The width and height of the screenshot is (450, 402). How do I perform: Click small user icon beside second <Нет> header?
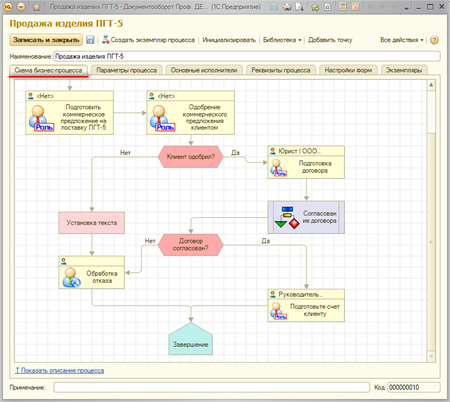pos(152,96)
